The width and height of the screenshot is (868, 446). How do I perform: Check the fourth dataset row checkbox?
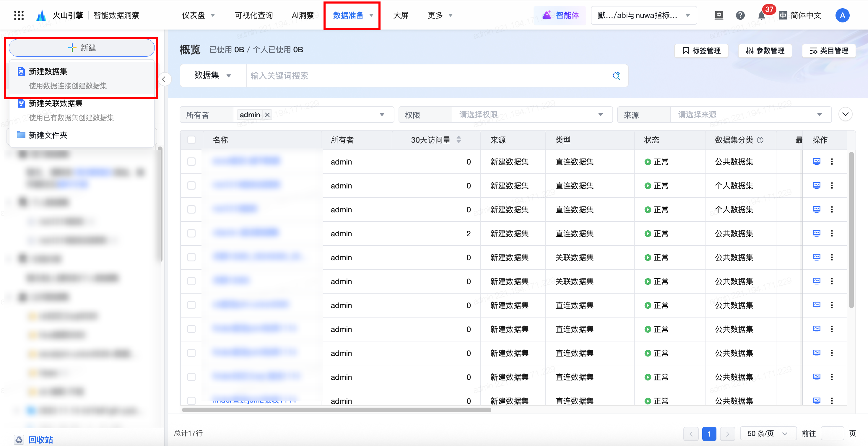tap(191, 233)
